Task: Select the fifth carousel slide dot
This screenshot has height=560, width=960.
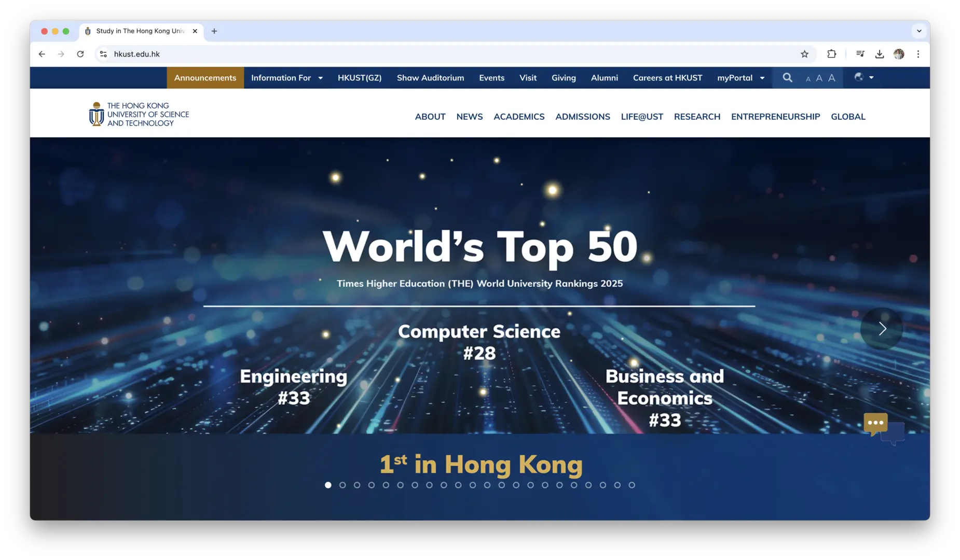Action: point(386,485)
